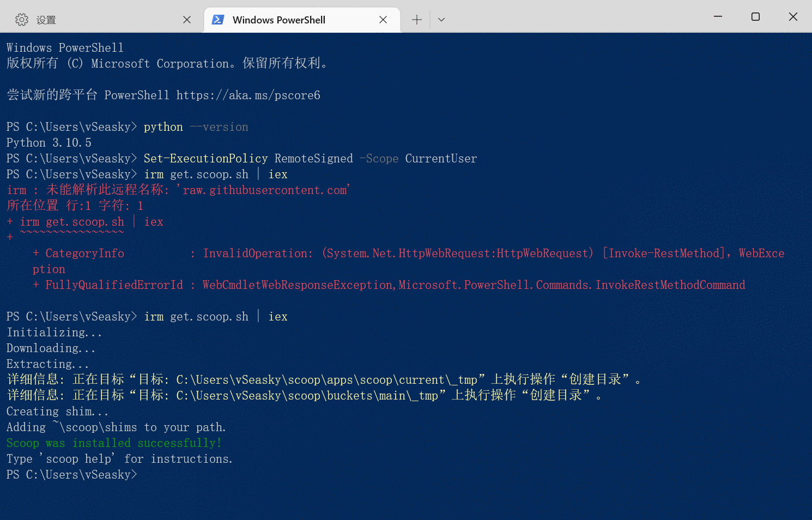Select the Windows PowerShell tab

[302, 20]
